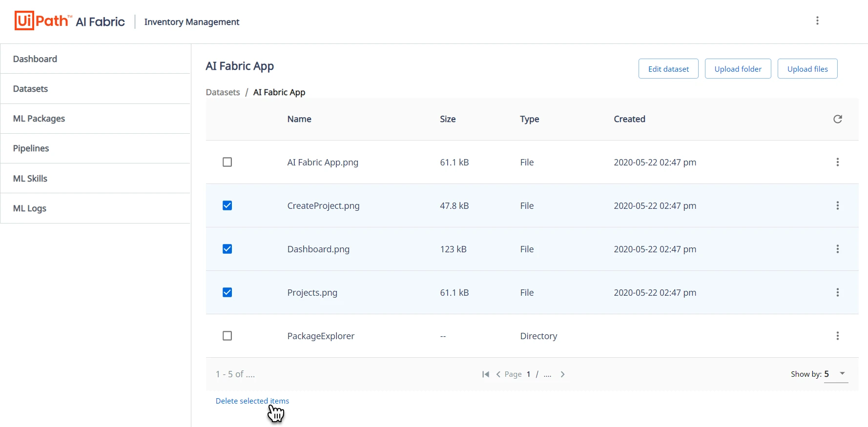This screenshot has width=868, height=427.
Task: Click Delete selected items link
Action: pyautogui.click(x=252, y=401)
